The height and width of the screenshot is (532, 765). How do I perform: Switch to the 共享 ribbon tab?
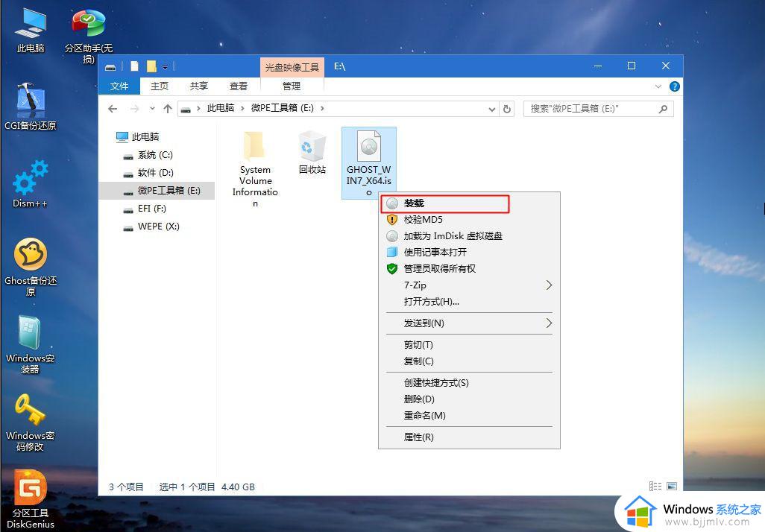click(x=198, y=86)
